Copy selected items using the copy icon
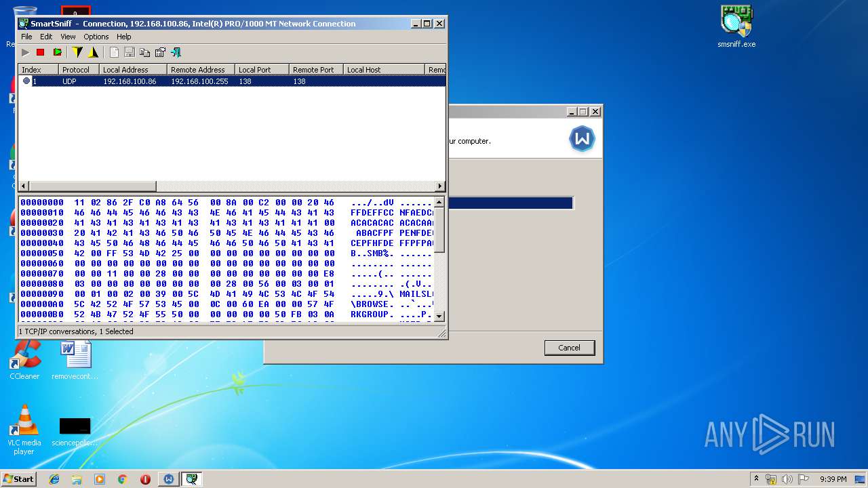Image resolution: width=868 pixels, height=488 pixels. [x=144, y=52]
